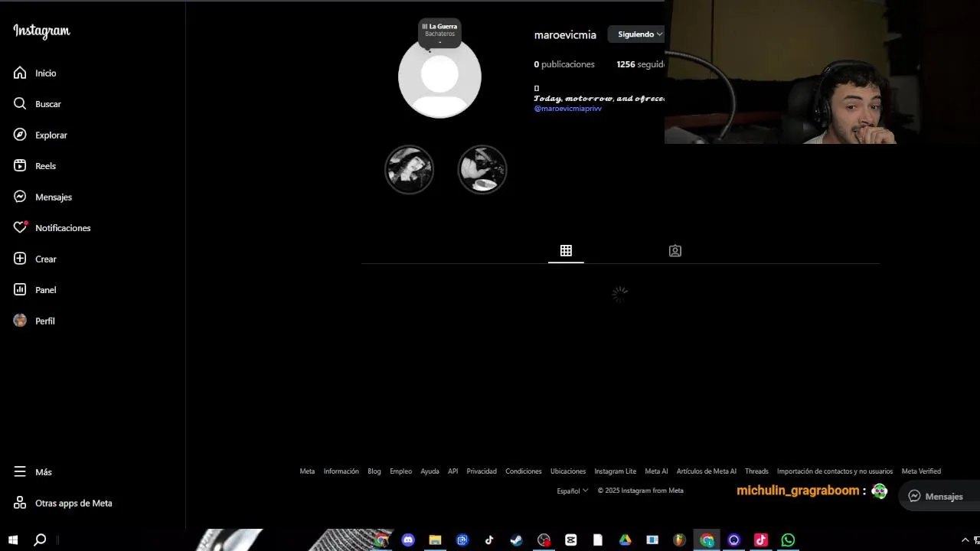Open the Meta AI footer link

[x=656, y=471]
